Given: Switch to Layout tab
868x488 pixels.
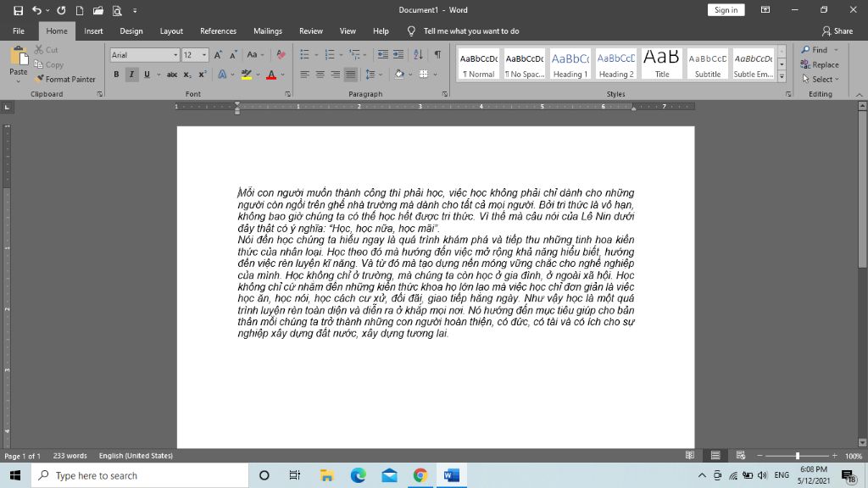Looking at the screenshot, I should [171, 31].
